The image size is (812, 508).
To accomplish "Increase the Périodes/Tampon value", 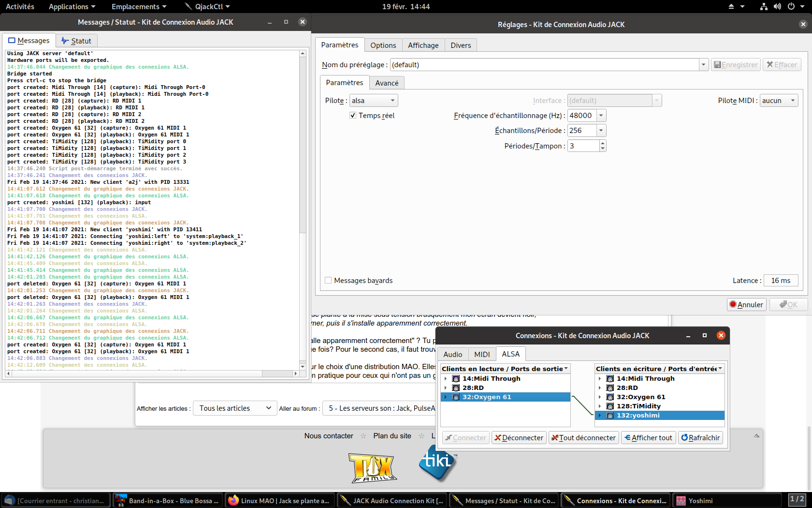I will coord(602,143).
